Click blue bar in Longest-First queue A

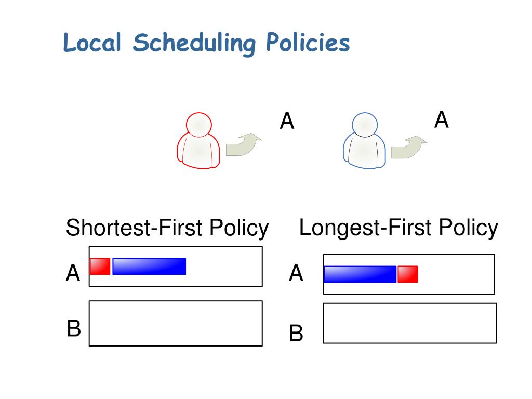pyautogui.click(x=361, y=274)
